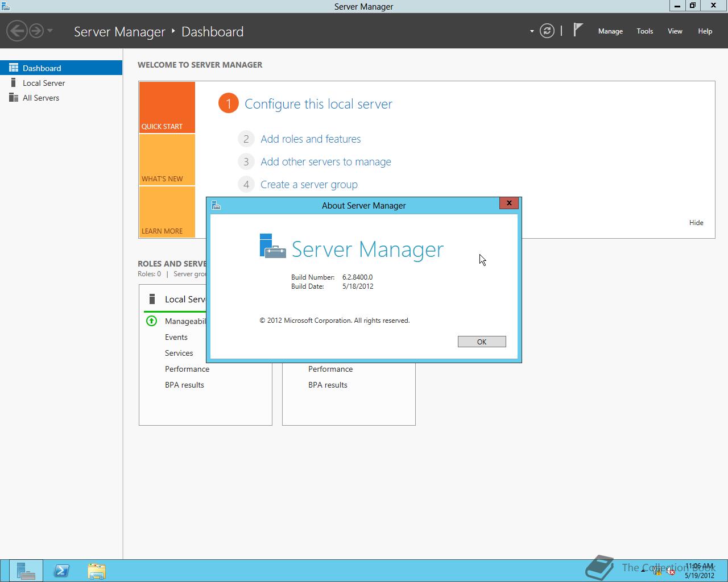Open Events in Local Server tile
The height and width of the screenshot is (582, 728).
(176, 337)
